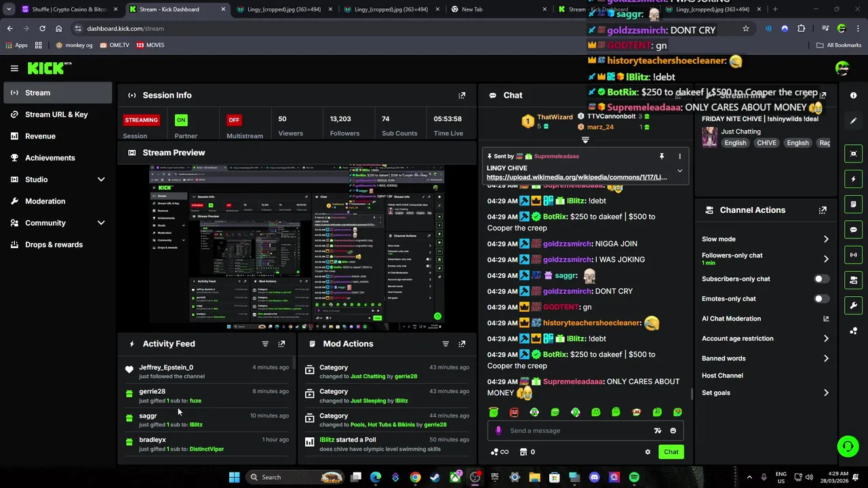Open chat settings gear icon
The width and height of the screenshot is (868, 488).
tap(648, 452)
